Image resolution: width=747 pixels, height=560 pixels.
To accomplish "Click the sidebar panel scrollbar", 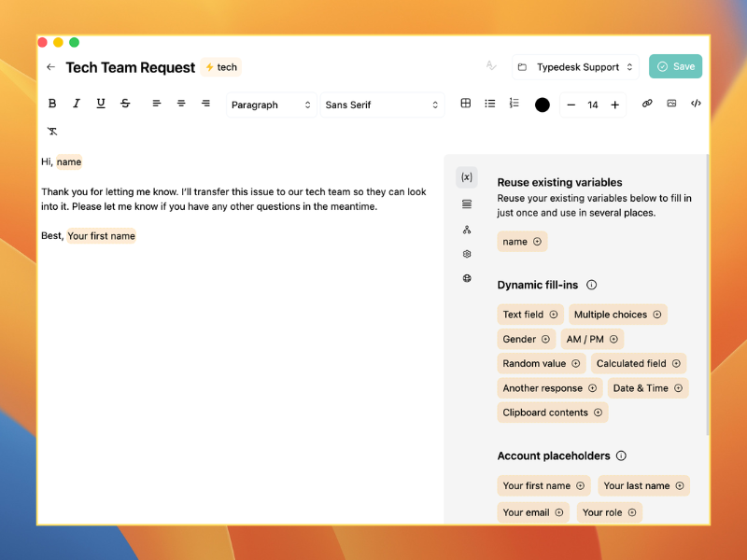I will (708, 294).
